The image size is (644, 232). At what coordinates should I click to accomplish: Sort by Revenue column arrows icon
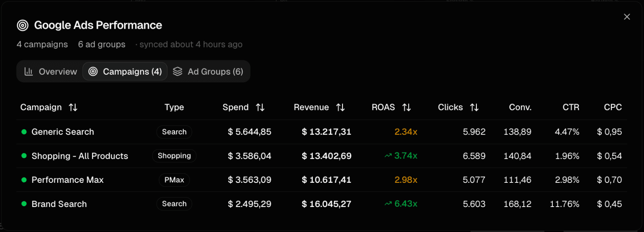coord(340,107)
